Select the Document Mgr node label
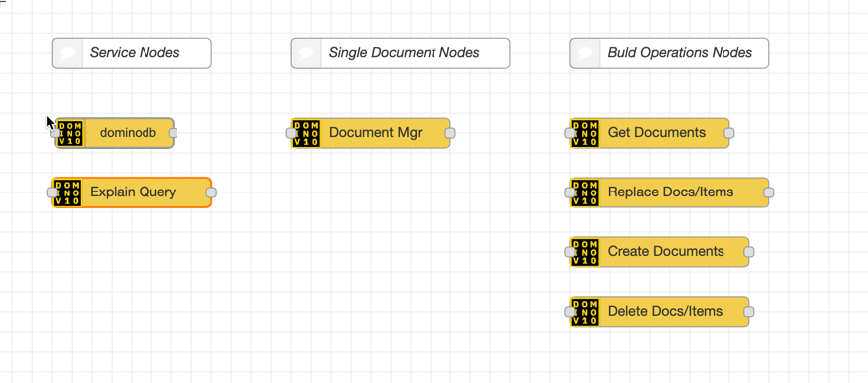 (376, 132)
